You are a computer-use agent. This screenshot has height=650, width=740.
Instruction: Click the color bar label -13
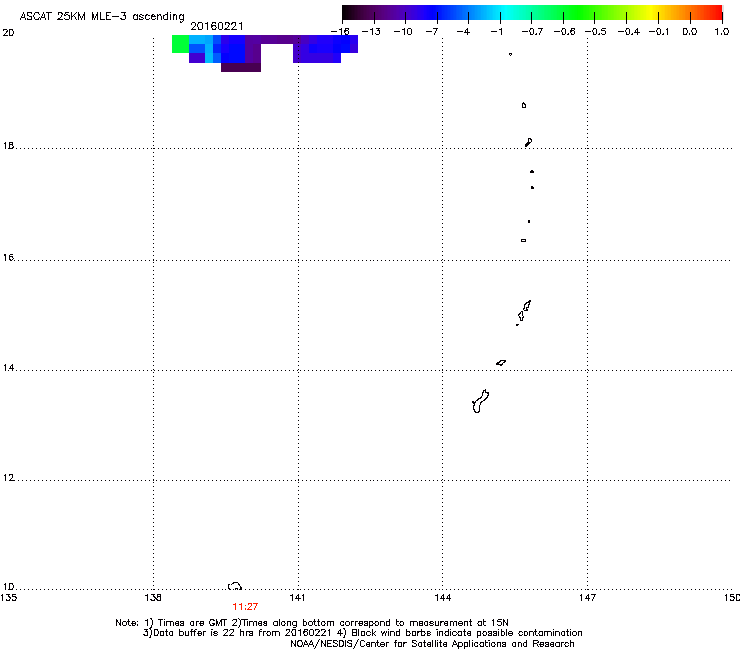[x=371, y=32]
